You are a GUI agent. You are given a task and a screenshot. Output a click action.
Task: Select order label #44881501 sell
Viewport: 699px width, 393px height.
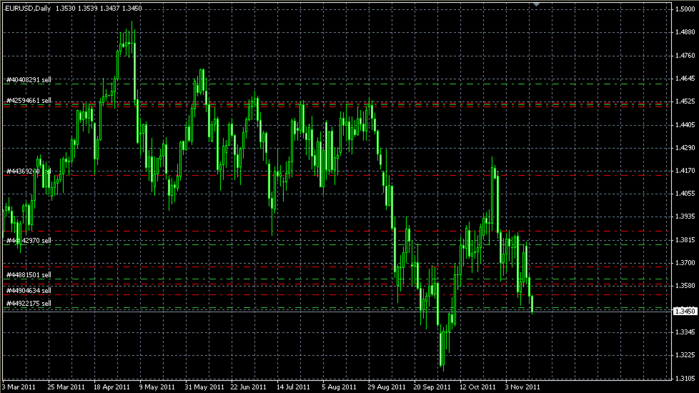(x=29, y=275)
